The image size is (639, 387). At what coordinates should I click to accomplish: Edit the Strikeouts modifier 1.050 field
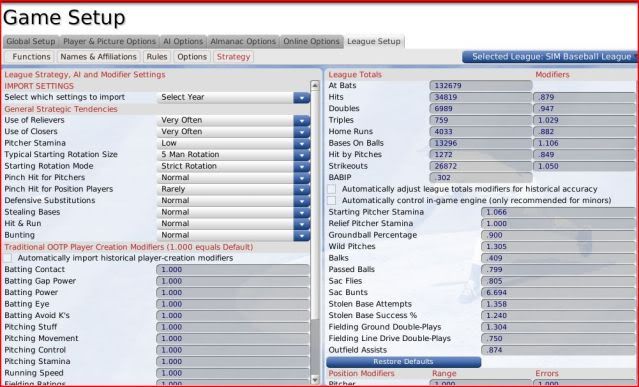point(585,166)
